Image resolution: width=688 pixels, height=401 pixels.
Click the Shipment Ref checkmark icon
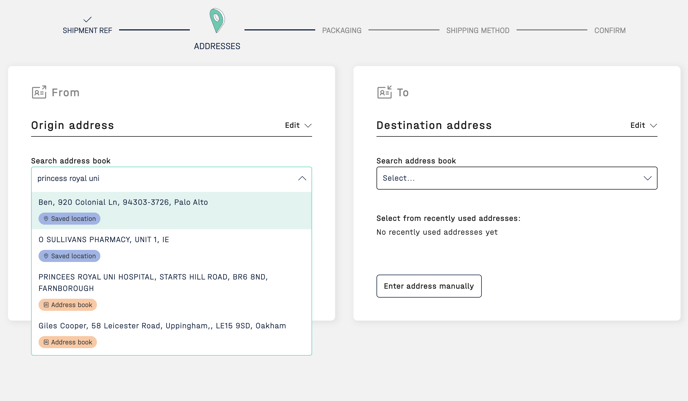pos(87,19)
